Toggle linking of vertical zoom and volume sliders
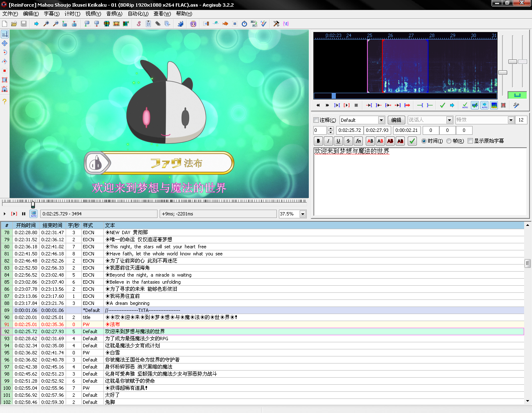This screenshot has height=413, width=532. pos(517,95)
